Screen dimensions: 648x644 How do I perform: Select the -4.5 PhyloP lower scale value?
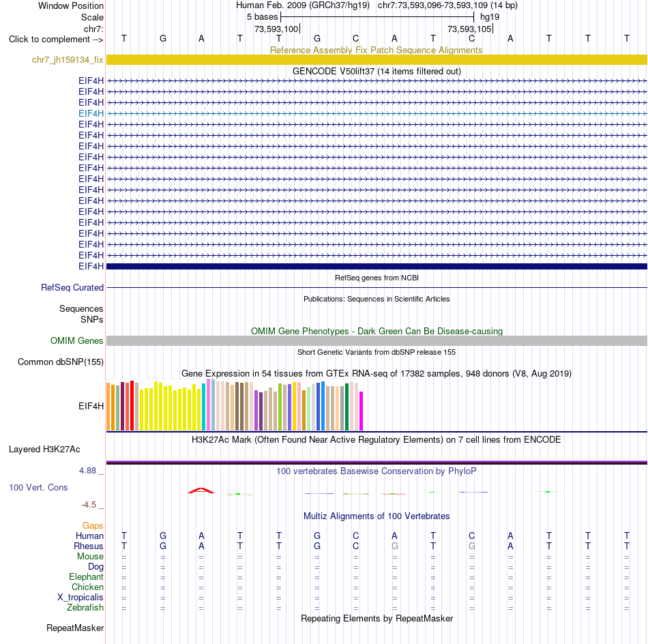point(89,504)
